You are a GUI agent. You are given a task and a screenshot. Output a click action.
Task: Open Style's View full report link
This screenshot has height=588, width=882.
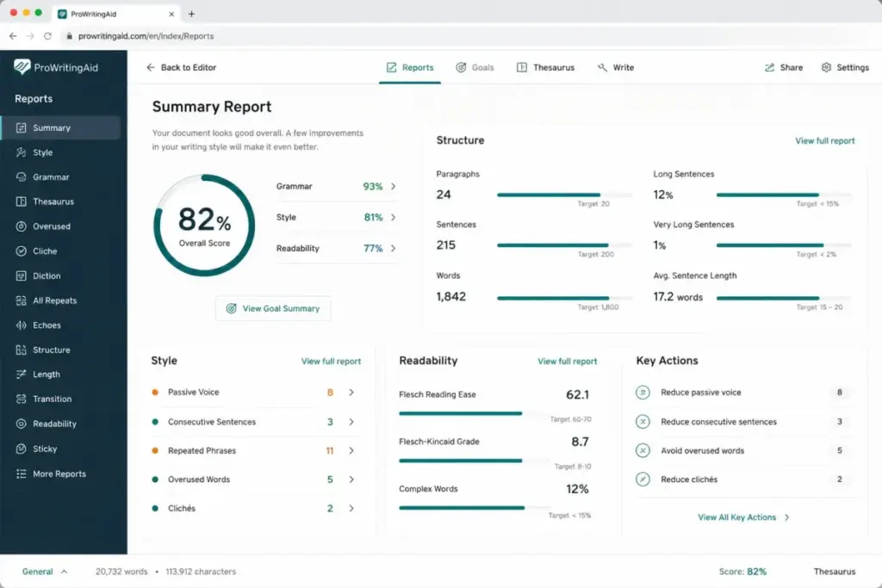pos(331,361)
